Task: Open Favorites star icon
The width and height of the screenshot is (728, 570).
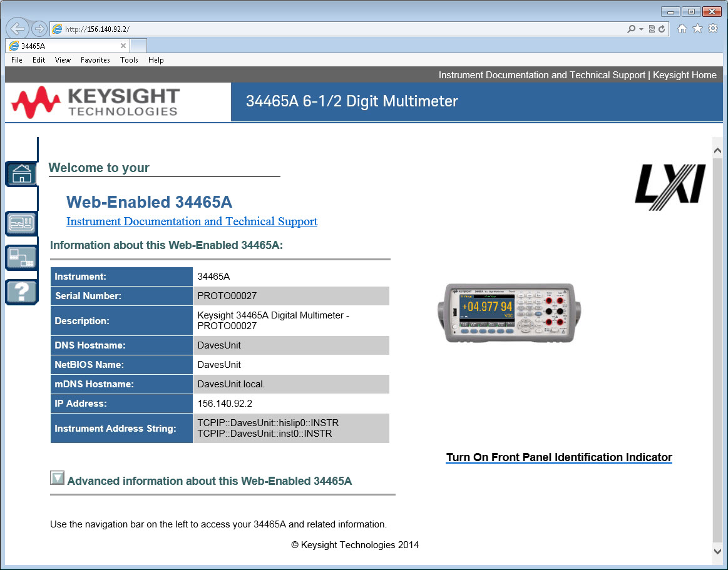Action: click(697, 29)
